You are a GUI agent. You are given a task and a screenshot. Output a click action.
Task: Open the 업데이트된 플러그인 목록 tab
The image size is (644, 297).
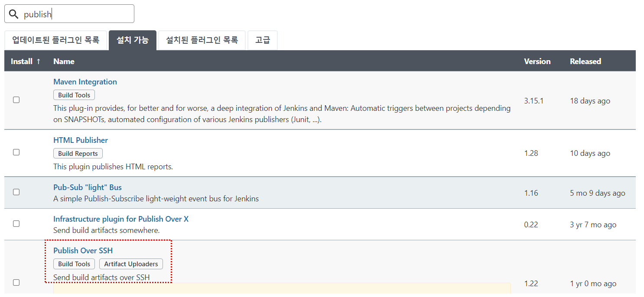56,40
